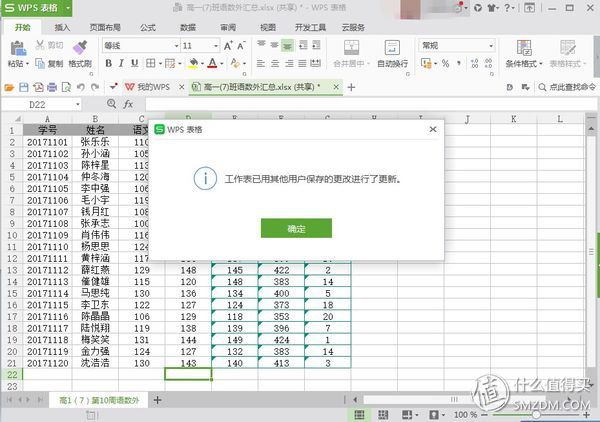
Task: Open the font name dropdown
Action: tap(176, 46)
